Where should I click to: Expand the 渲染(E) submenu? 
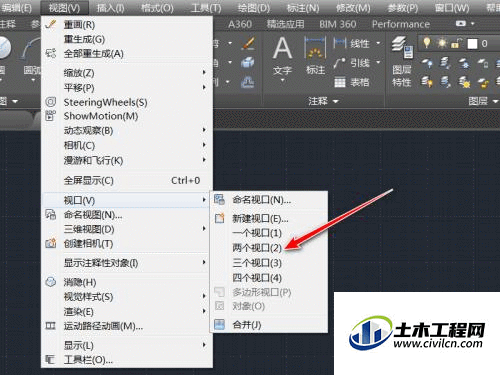[x=127, y=312]
